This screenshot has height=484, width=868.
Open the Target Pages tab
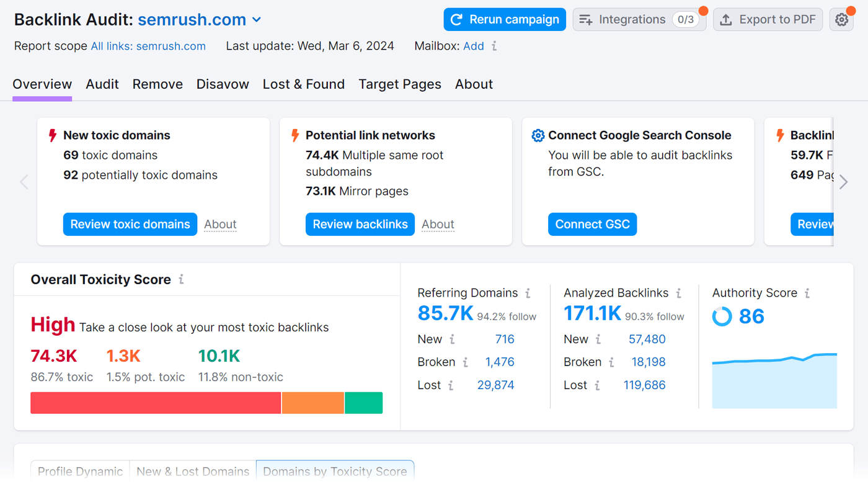pyautogui.click(x=400, y=84)
